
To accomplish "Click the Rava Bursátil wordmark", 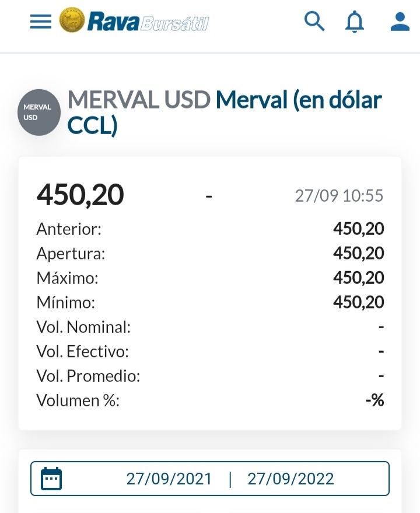I will tap(148, 22).
